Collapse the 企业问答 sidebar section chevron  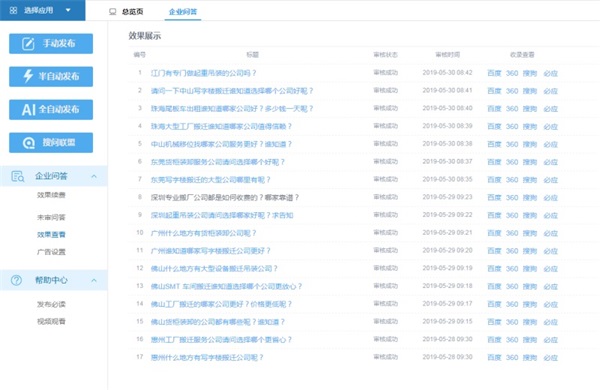(94, 176)
